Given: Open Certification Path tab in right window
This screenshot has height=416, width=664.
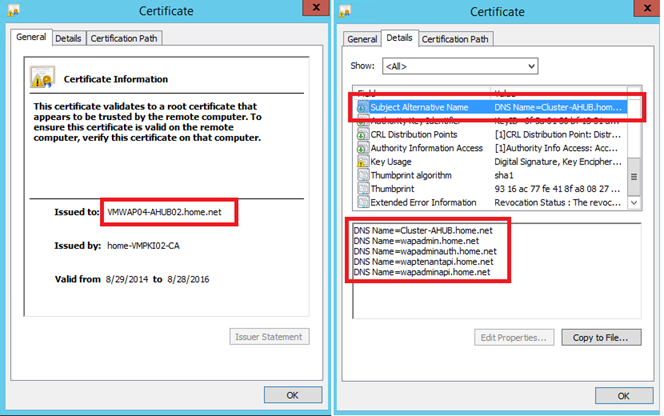Looking at the screenshot, I should click(455, 39).
